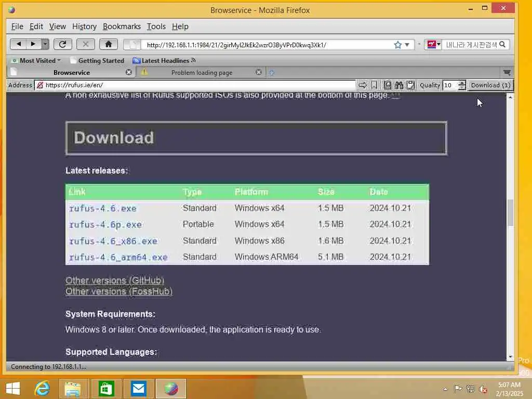
Task: Download rufus-4.6_x86.exe
Action: pos(113,241)
